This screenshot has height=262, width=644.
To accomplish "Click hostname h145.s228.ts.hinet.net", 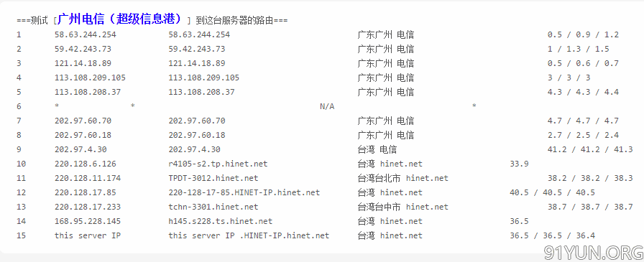I will 220,221.
